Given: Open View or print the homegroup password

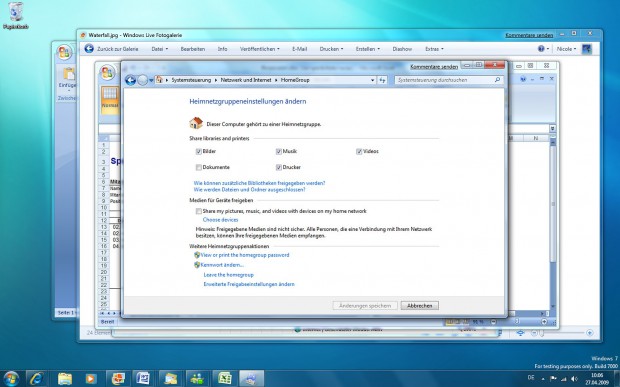Looking at the screenshot, I should point(245,255).
